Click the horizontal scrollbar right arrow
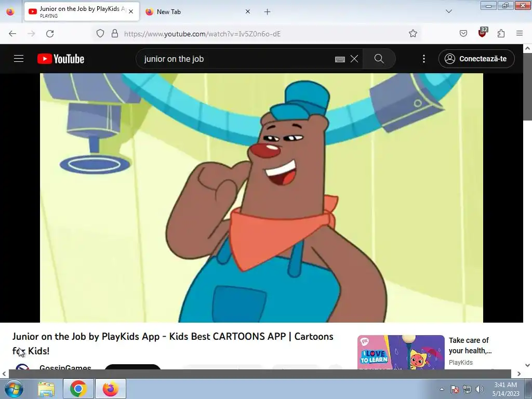 tap(519, 374)
